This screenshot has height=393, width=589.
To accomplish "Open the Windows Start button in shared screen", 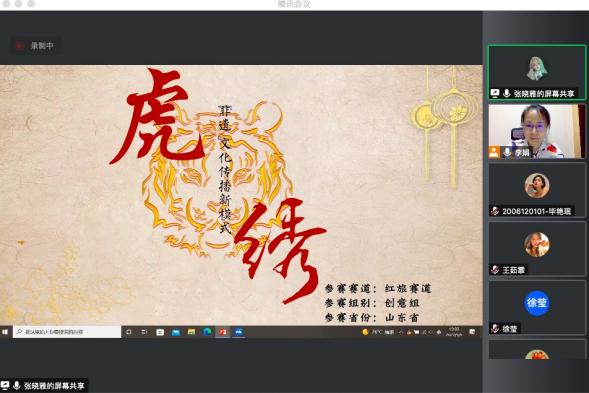I will [x=5, y=332].
